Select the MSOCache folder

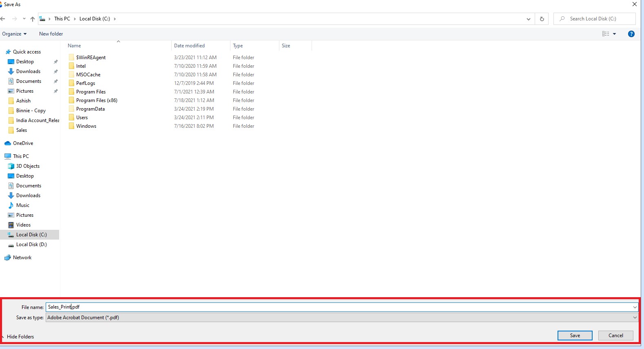pyautogui.click(x=88, y=75)
